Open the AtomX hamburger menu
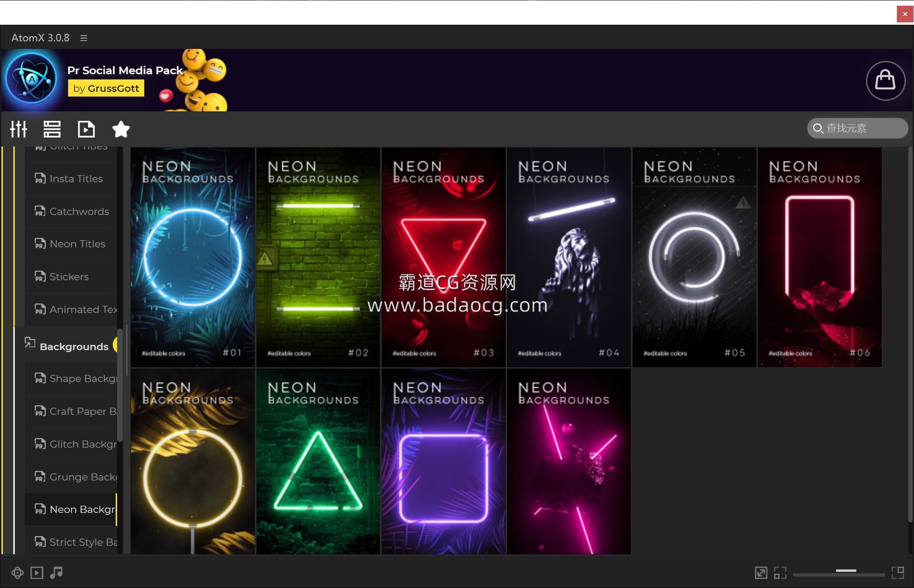The width and height of the screenshot is (914, 588). tap(84, 38)
